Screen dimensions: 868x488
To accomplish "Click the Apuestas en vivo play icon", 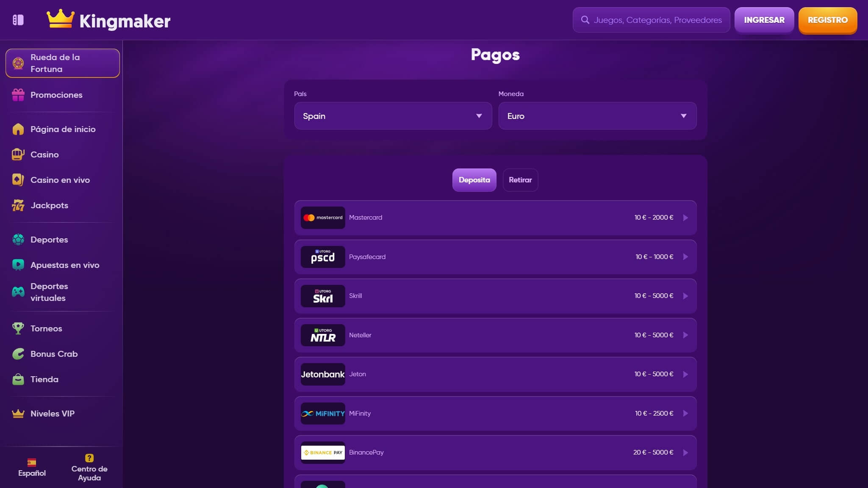I will pyautogui.click(x=18, y=265).
